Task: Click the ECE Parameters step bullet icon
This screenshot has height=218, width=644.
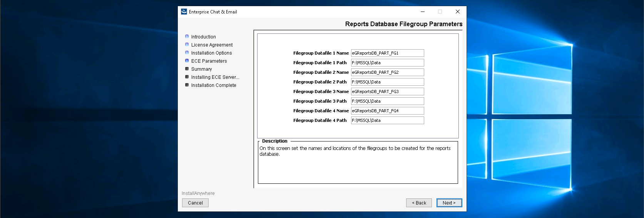Action: point(187,61)
